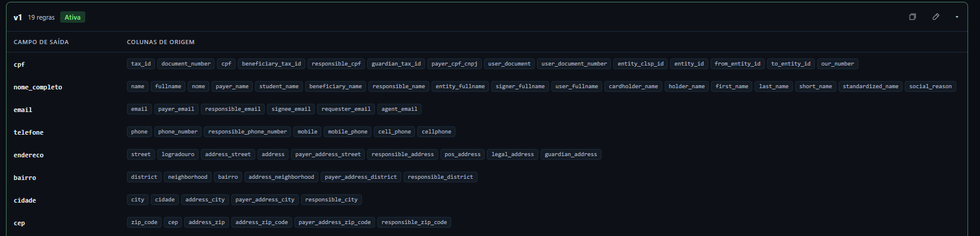Click the cellphone tag

pos(436,132)
